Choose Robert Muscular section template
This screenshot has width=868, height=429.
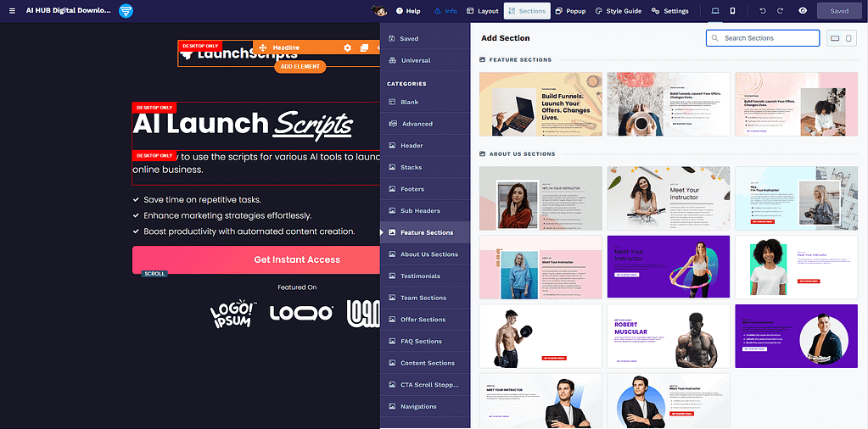point(668,336)
